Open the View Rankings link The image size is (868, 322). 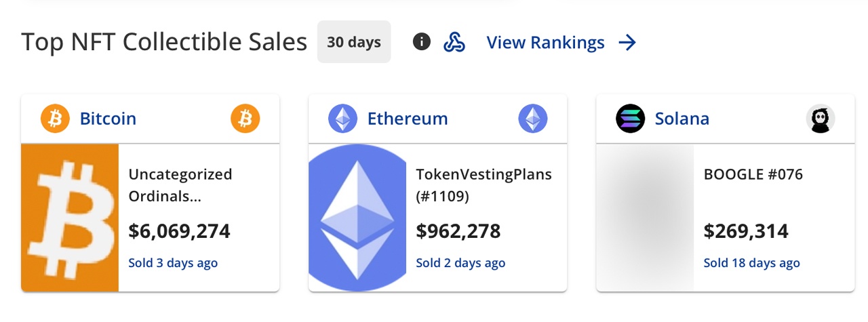(x=545, y=43)
